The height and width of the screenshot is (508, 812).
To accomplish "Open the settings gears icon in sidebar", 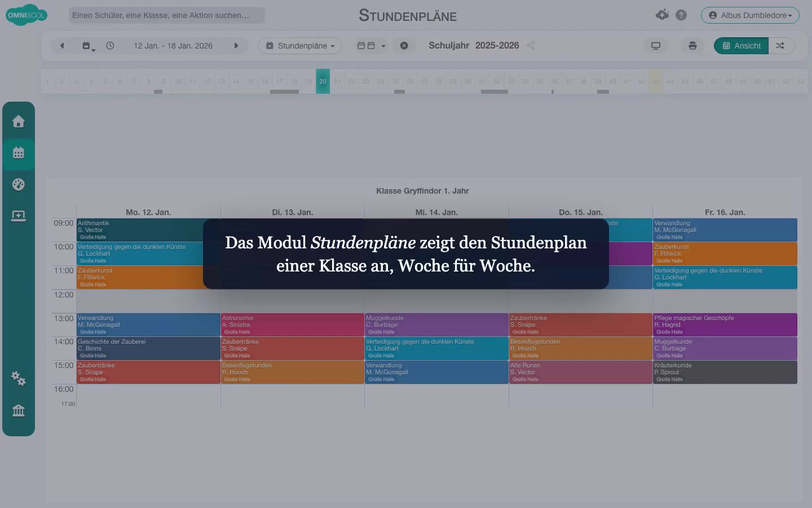I will (x=19, y=378).
